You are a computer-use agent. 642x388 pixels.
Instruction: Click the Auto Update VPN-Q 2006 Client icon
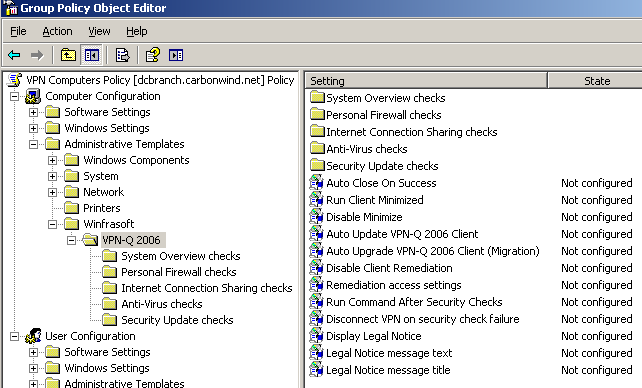[316, 234]
